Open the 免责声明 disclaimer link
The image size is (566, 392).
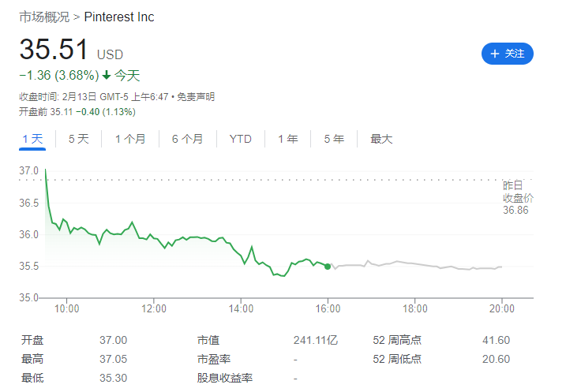[x=196, y=97]
